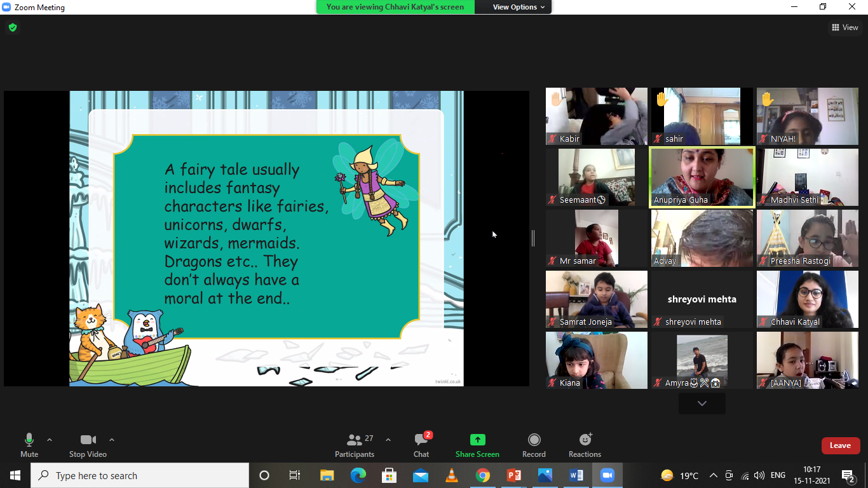Expand video options arrow beside Stop Video
868x488 pixels.
pyautogui.click(x=112, y=440)
